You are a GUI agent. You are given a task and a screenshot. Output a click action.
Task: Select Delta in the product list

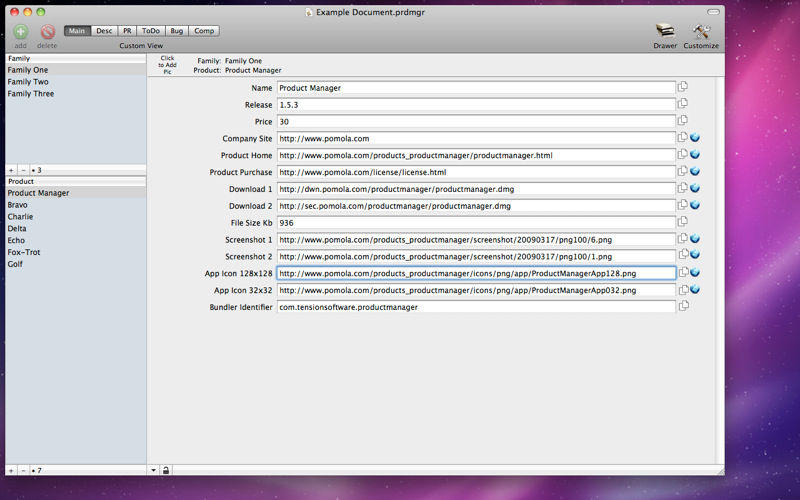(76, 228)
